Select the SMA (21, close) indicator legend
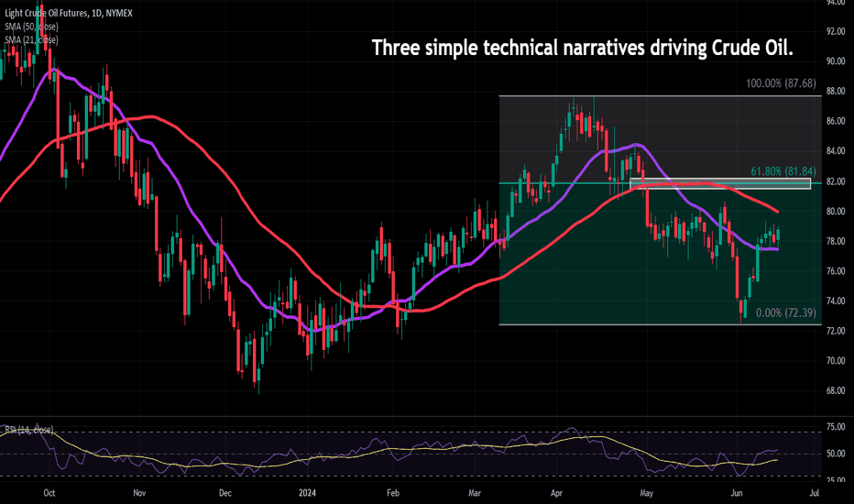The width and height of the screenshot is (854, 504). 31,39
